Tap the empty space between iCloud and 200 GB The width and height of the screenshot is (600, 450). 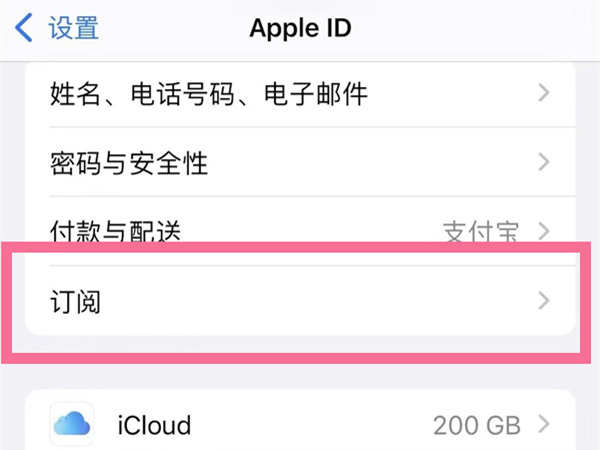tap(310, 424)
